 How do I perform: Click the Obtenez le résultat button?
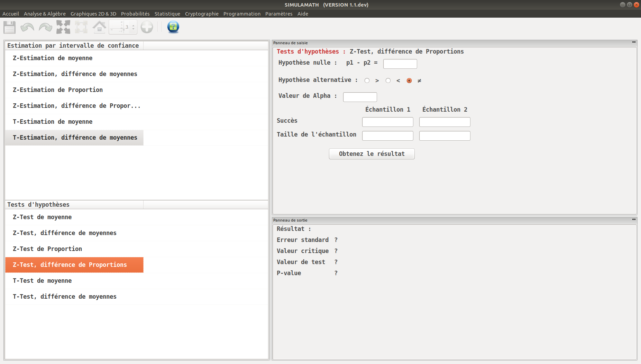coord(372,154)
